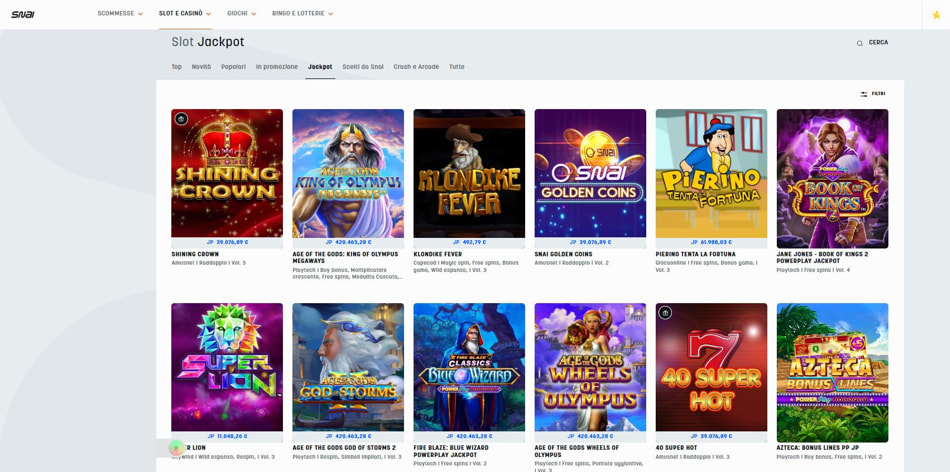Open the Azteca Bonus Lines thumbnail

(832, 372)
